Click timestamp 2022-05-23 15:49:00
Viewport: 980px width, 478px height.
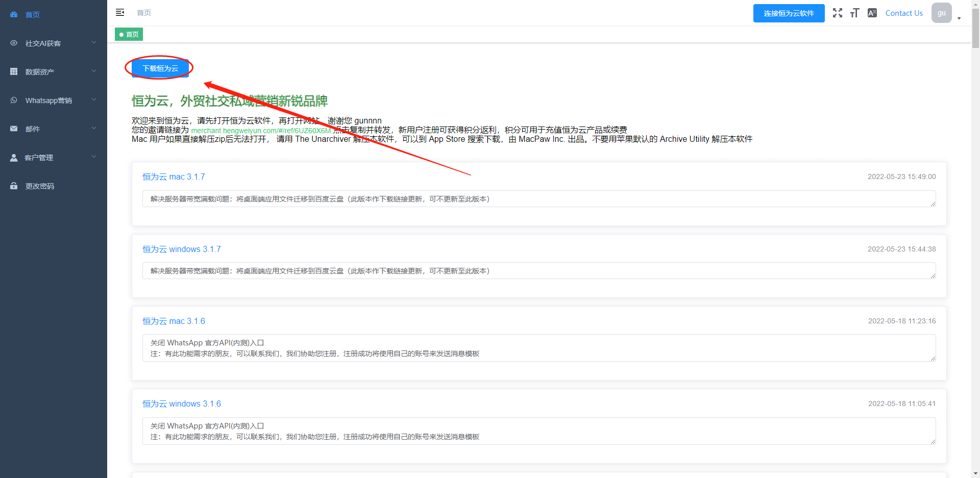[902, 177]
